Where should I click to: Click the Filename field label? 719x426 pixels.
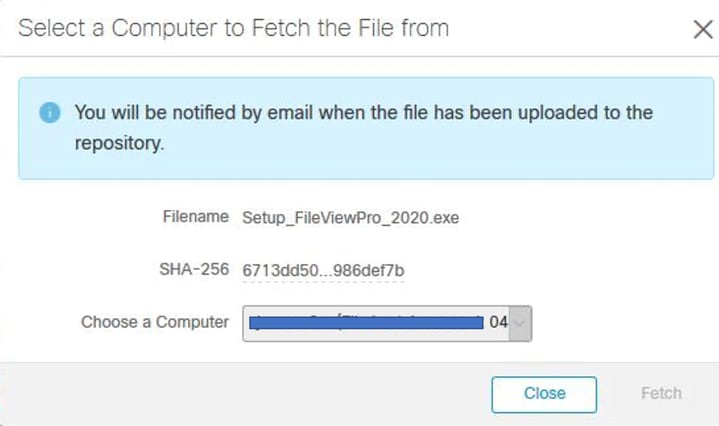[196, 216]
